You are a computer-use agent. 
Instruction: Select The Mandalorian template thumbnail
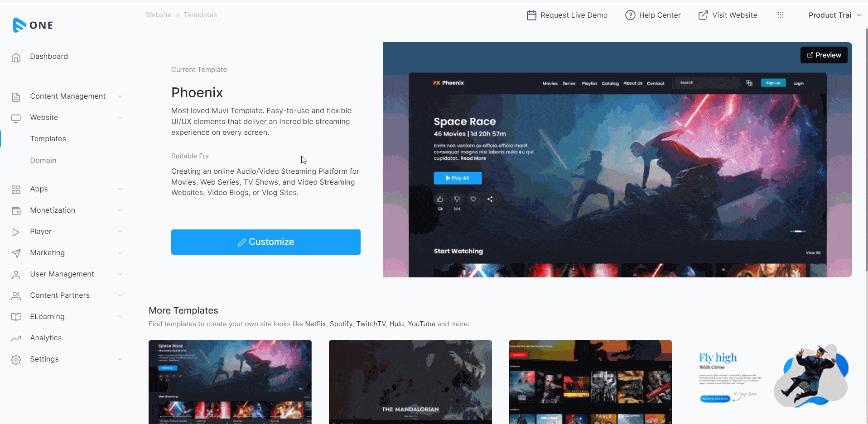(410, 382)
